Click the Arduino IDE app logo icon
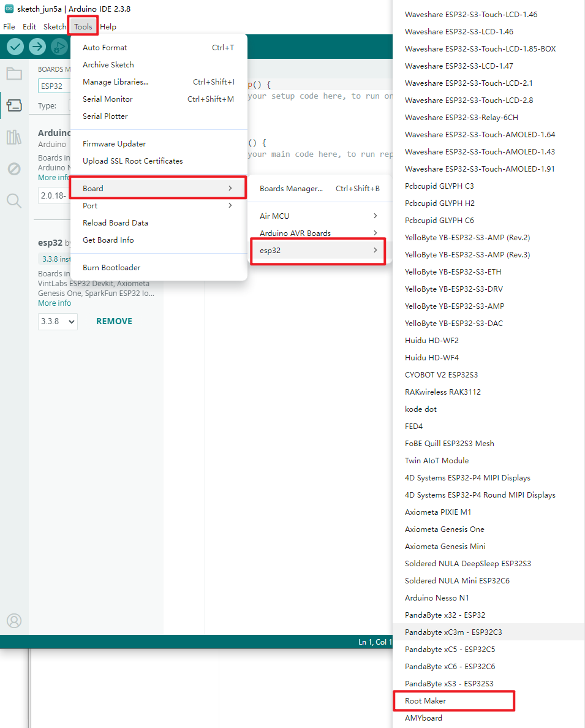Viewport: 585px width, 728px height. [x=9, y=9]
